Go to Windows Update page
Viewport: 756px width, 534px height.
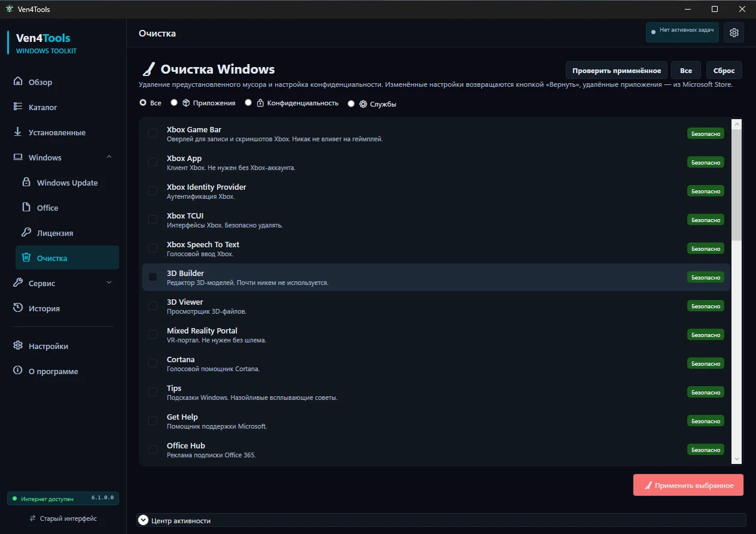(67, 183)
